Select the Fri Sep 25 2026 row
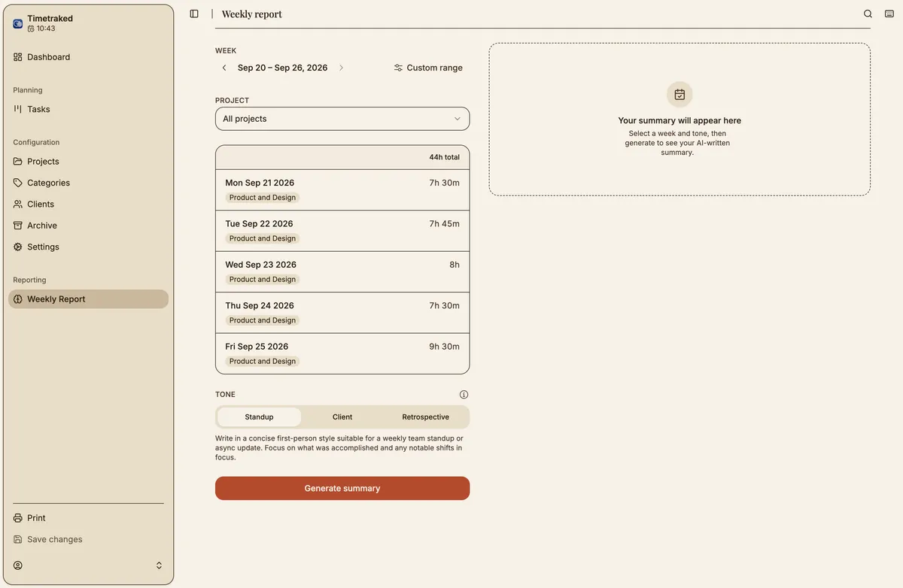Viewport: 903px width, 588px height. tap(342, 353)
